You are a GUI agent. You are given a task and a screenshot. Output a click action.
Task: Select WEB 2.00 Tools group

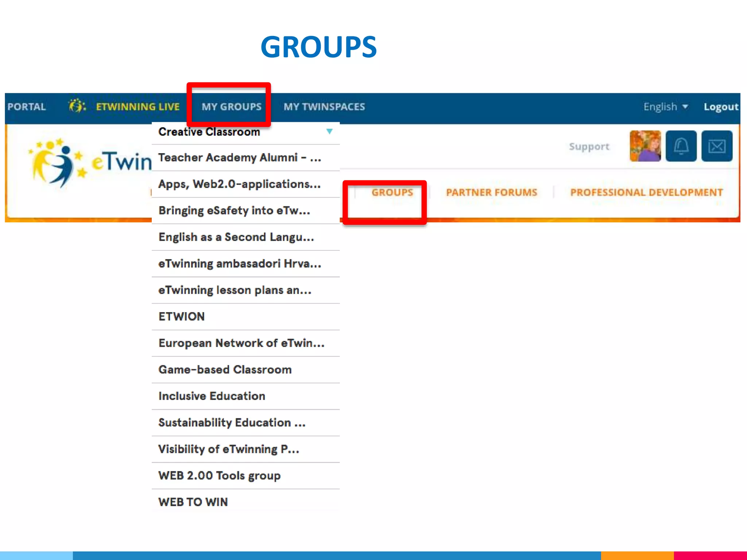coord(245,476)
